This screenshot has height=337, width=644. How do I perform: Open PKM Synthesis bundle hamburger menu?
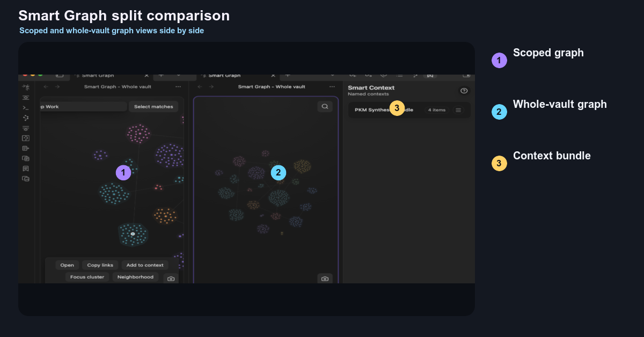point(458,110)
